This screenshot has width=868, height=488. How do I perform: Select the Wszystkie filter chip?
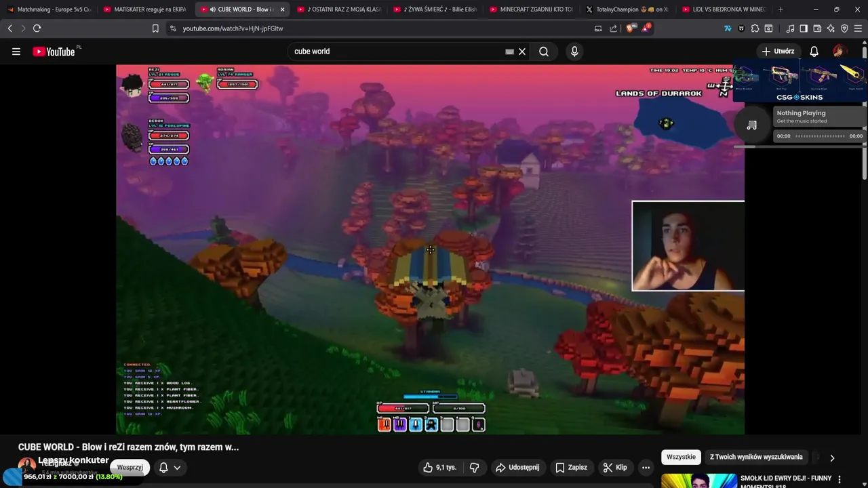(681, 457)
